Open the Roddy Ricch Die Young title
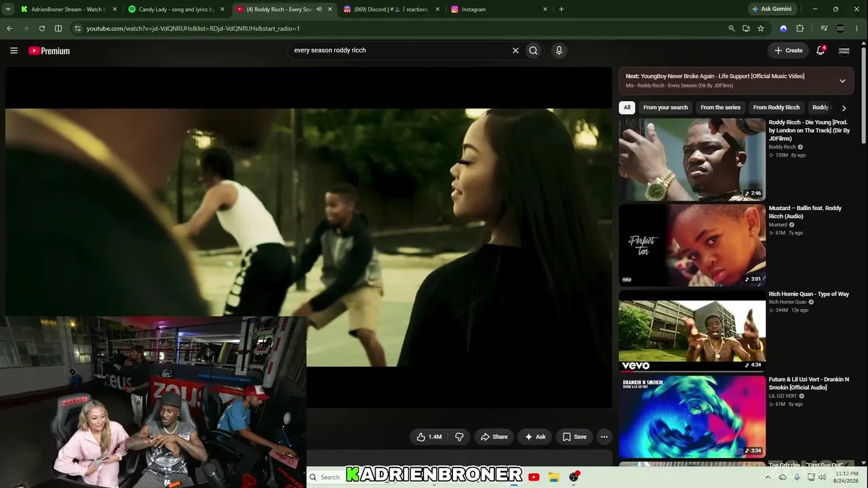Viewport: 868px width, 488px height. tap(809, 130)
